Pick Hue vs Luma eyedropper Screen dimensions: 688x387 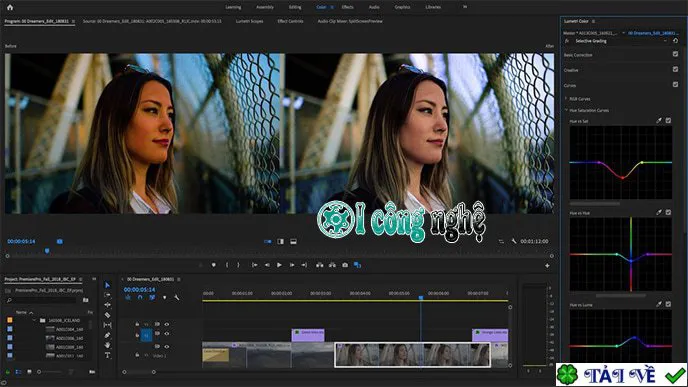(x=659, y=304)
